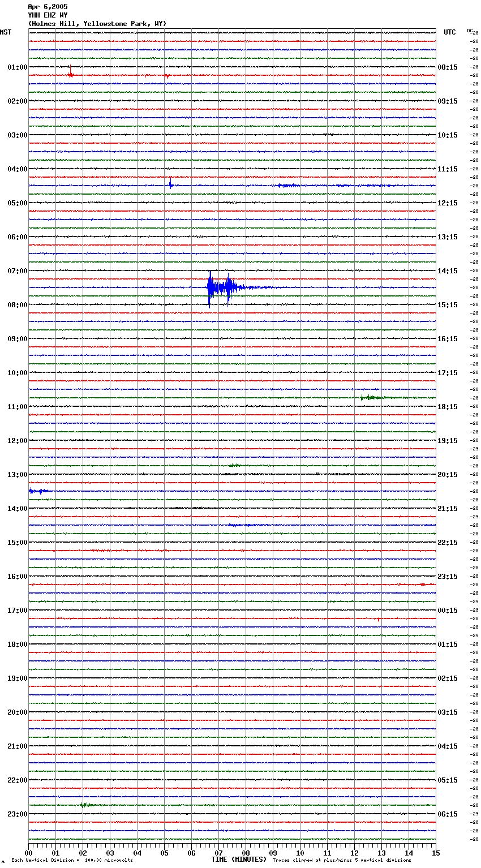
Task: Click the '18:15' UTC time label
Action: [448, 407]
